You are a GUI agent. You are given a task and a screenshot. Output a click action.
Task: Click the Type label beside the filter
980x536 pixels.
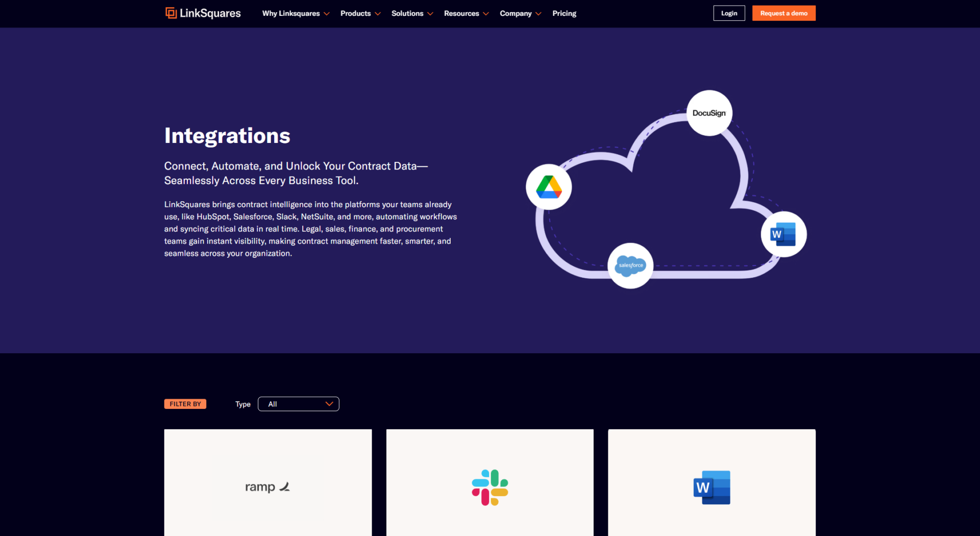click(x=243, y=404)
